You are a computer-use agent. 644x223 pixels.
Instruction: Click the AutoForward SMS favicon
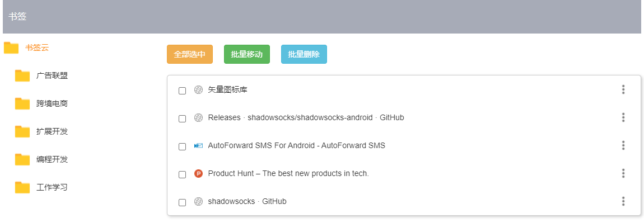(x=198, y=146)
